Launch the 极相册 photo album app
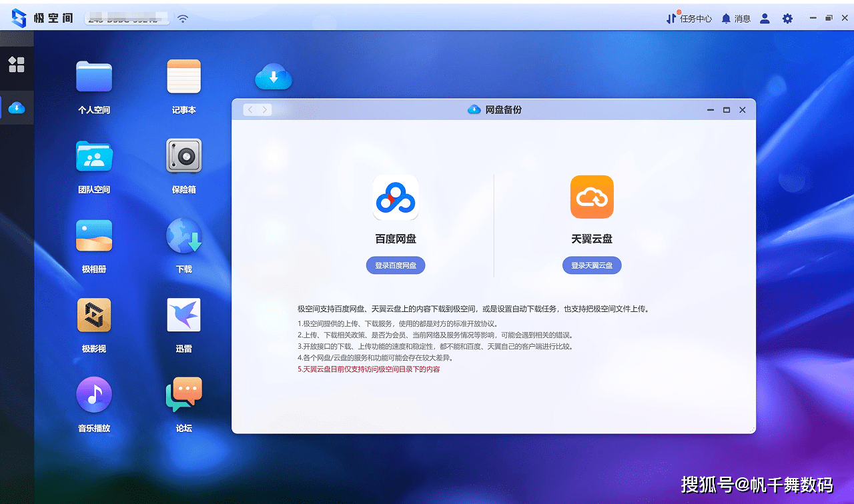The height and width of the screenshot is (504, 854). coord(94,236)
